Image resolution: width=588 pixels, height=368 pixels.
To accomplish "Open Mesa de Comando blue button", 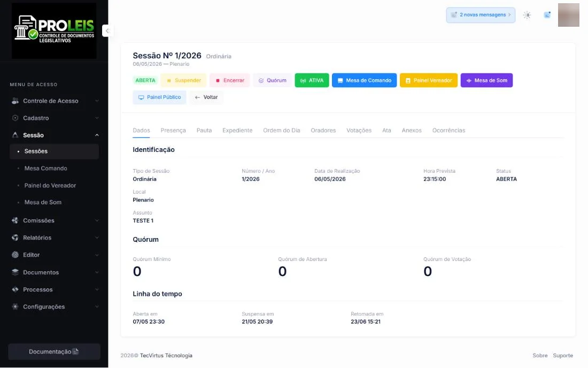I will [364, 80].
